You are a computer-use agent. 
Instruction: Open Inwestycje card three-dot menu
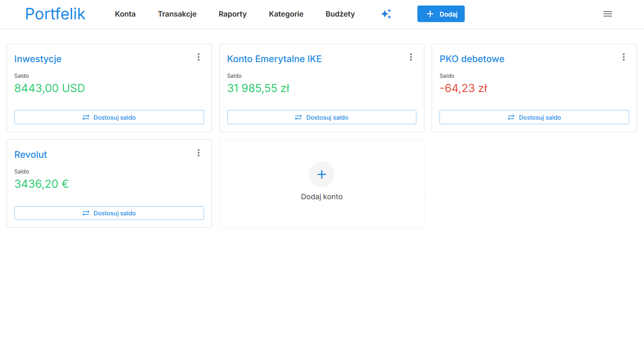coord(199,57)
